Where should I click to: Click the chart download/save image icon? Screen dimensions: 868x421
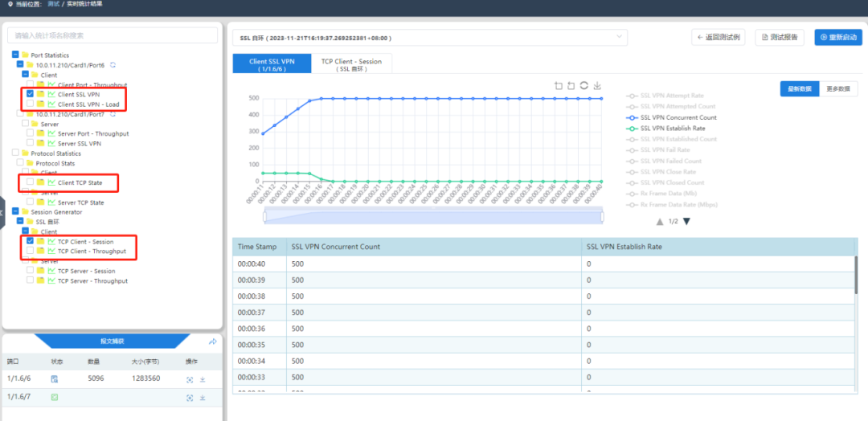pos(597,86)
